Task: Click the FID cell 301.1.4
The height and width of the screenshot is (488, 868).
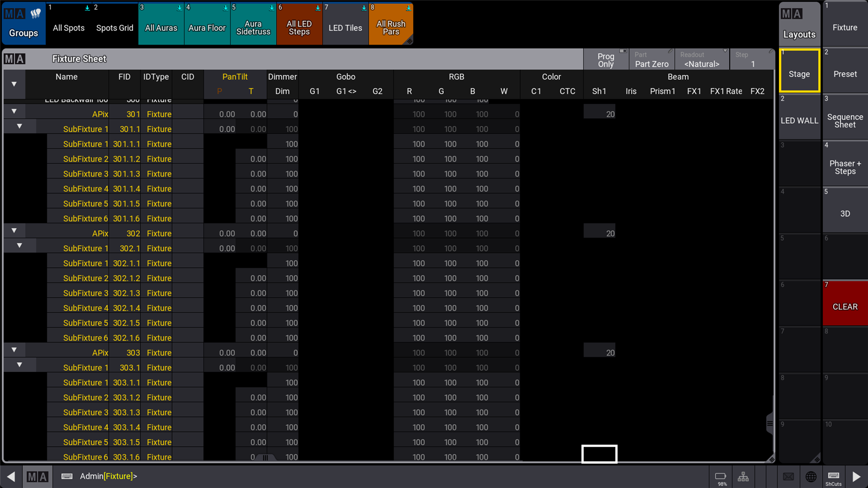Action: [x=126, y=189]
